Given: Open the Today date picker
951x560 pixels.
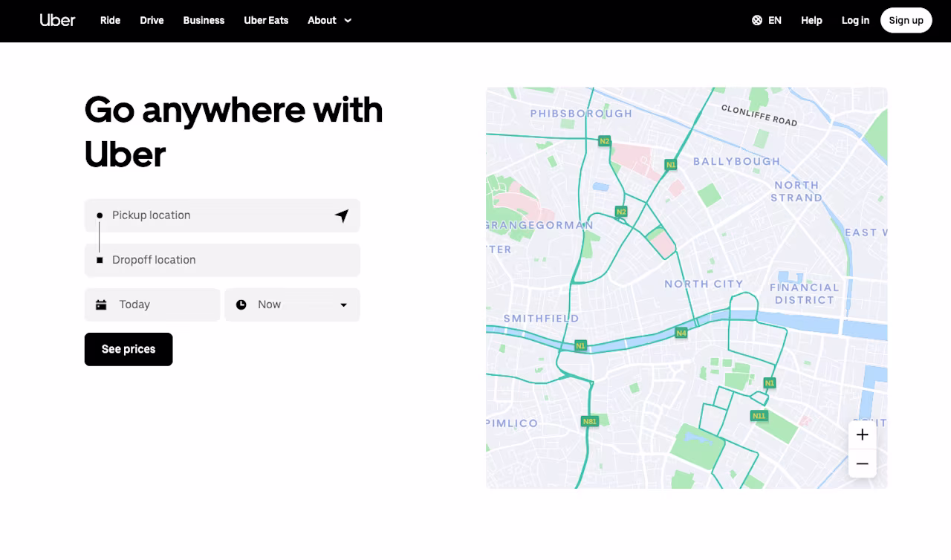Looking at the screenshot, I should 152,305.
